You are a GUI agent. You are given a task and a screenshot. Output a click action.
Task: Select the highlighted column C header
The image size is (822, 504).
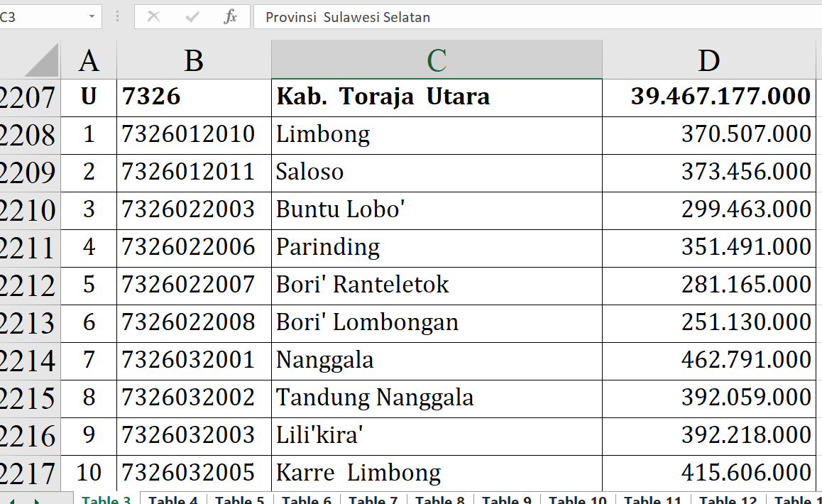(437, 61)
